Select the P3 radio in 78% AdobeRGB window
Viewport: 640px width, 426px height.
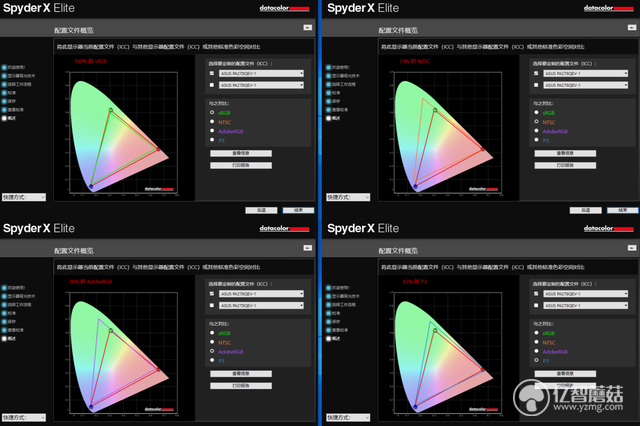(212, 360)
